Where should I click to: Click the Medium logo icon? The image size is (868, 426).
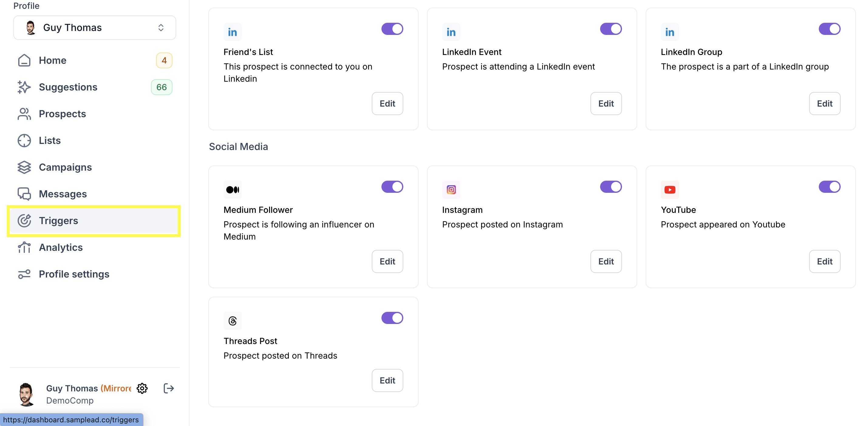click(233, 189)
